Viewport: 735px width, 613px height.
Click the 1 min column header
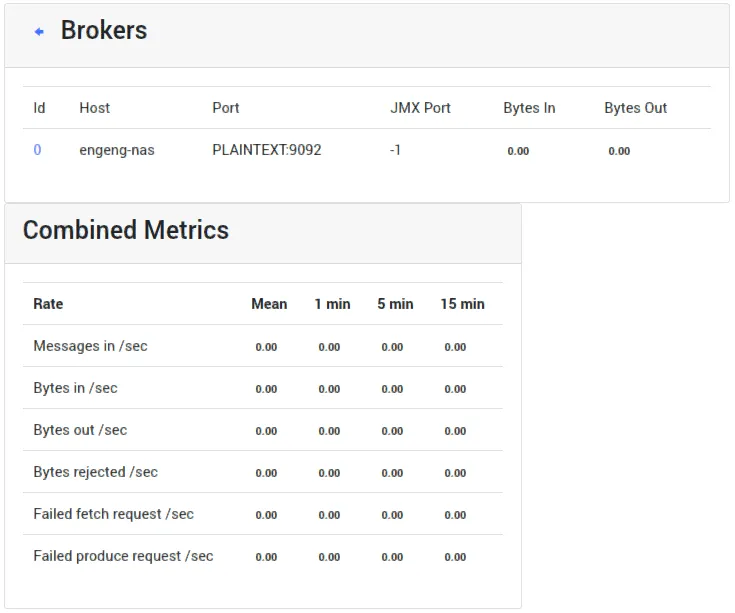(332, 304)
